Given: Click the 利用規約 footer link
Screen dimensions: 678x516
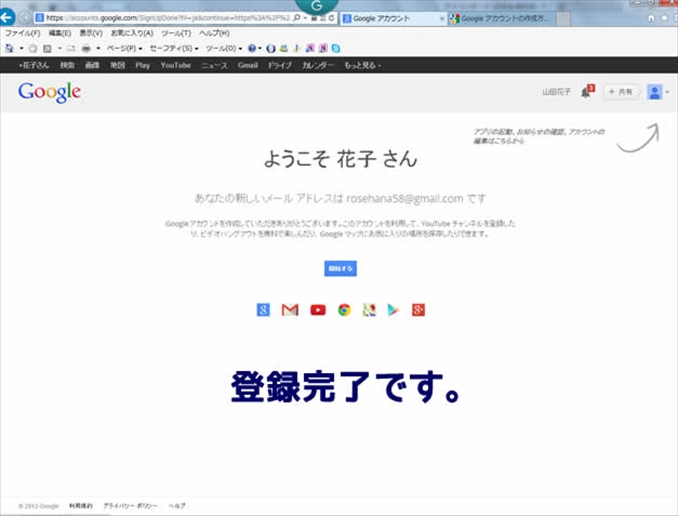Looking at the screenshot, I should (x=80, y=506).
